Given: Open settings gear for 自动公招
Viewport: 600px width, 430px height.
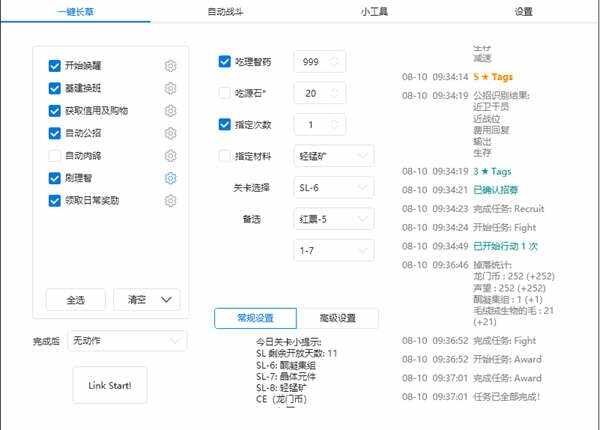Looking at the screenshot, I should click(171, 133).
